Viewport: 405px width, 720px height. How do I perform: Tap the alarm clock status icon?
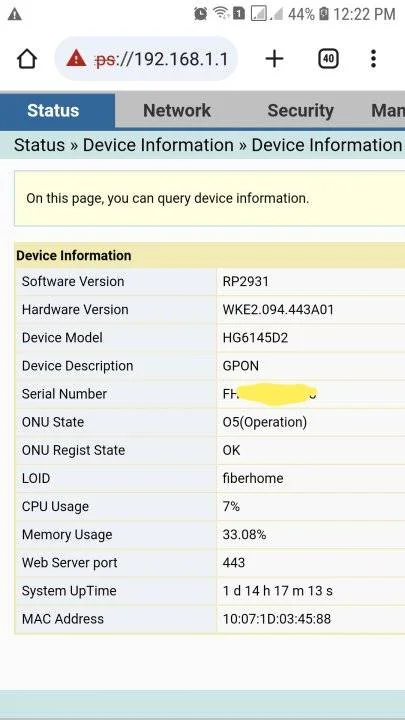(x=201, y=14)
